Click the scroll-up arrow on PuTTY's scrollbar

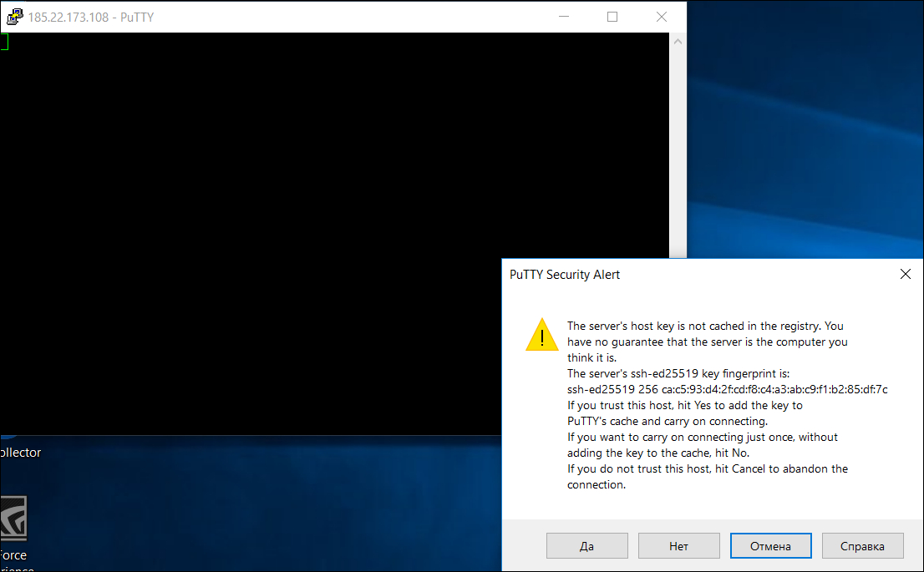coord(677,39)
